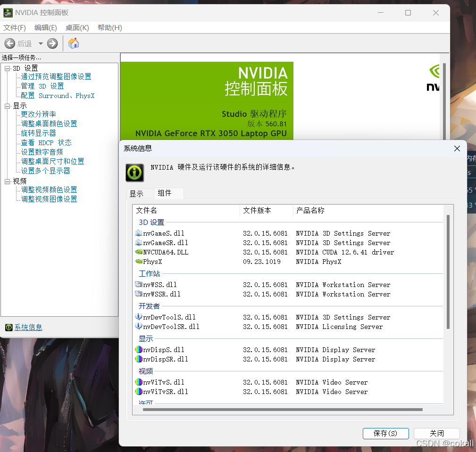Close the 系统信息 dialog with X
Image resolution: width=476 pixels, height=452 pixels.
click(x=457, y=148)
